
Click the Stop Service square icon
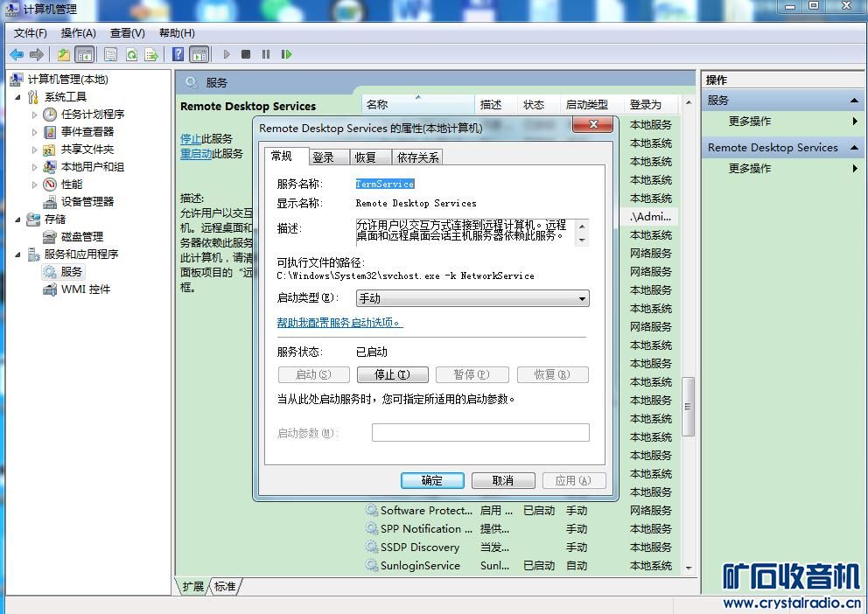click(x=246, y=54)
